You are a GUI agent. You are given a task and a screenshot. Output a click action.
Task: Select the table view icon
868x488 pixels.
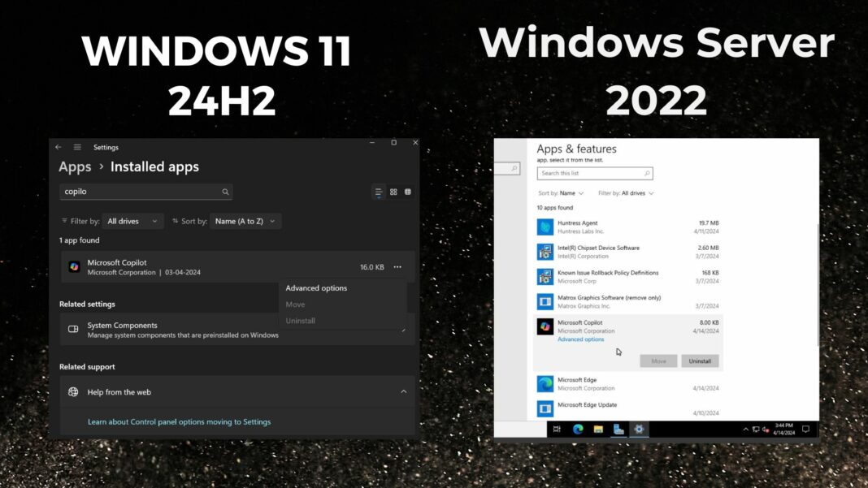point(407,192)
